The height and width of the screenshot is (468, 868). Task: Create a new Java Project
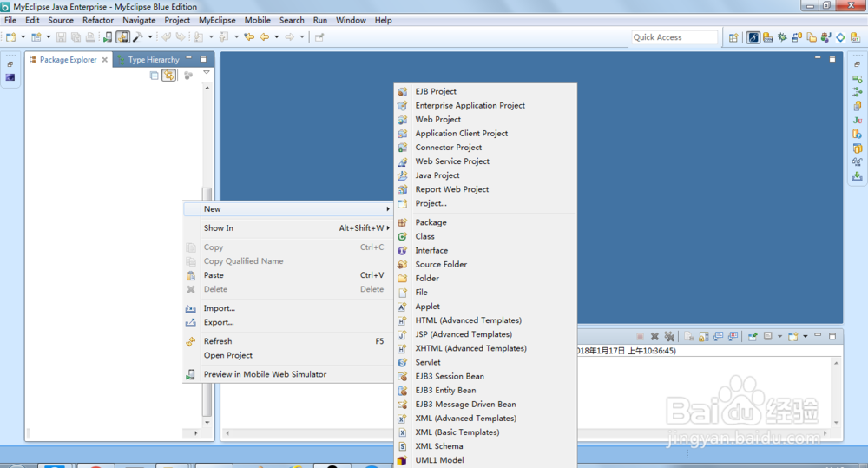[x=485, y=175]
